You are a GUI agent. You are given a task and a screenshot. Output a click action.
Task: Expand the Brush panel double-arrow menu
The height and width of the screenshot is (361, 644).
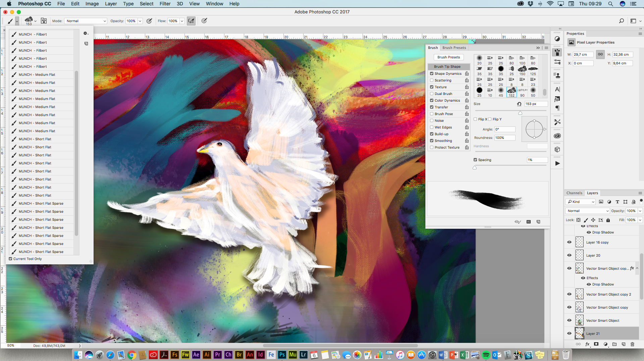click(x=538, y=48)
